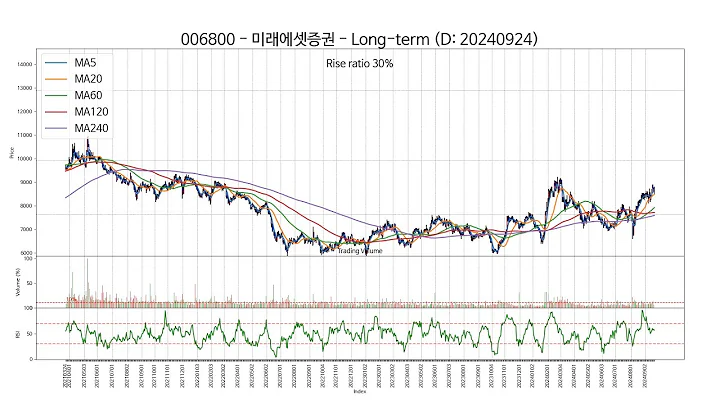
Task: Select the MA20 orange legend line
Action: tap(56, 79)
